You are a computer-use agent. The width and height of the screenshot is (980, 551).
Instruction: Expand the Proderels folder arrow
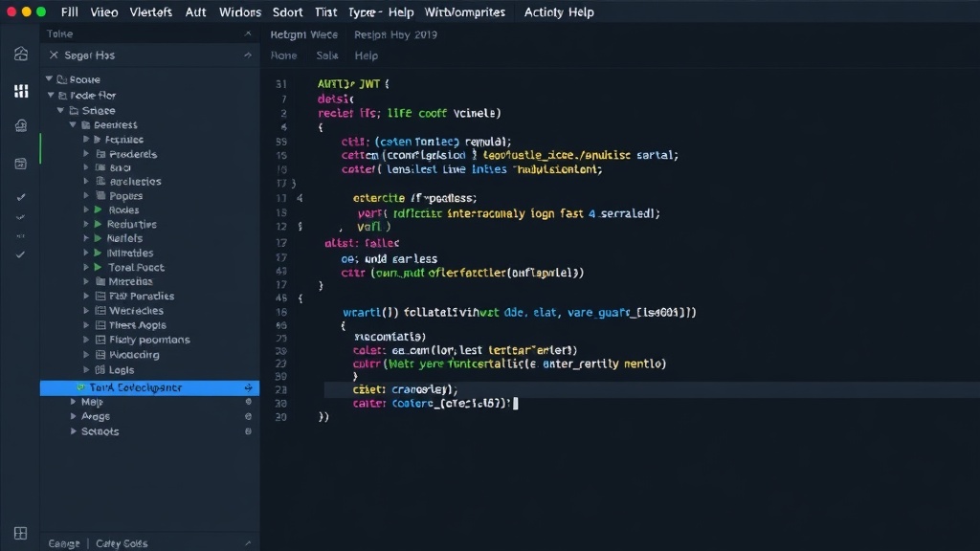click(x=86, y=154)
